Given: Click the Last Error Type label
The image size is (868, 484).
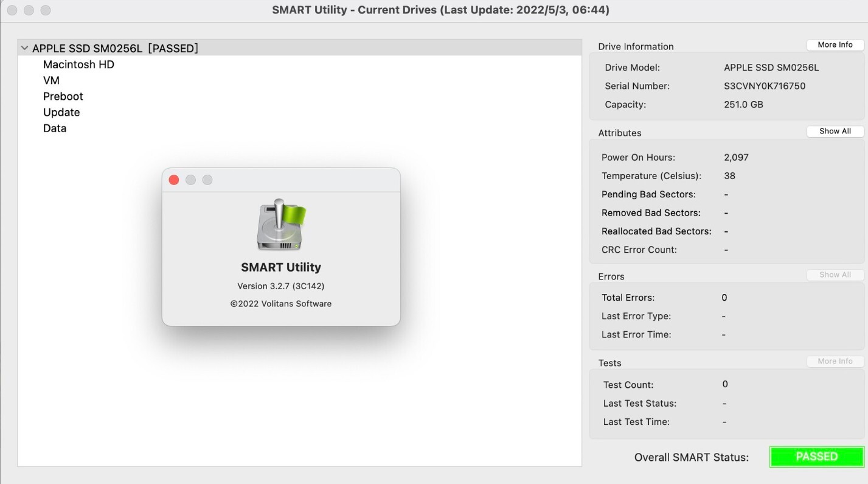Looking at the screenshot, I should [x=636, y=317].
